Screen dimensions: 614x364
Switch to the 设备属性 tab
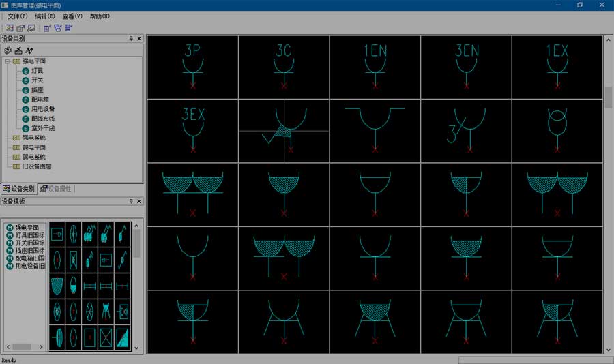tap(56, 189)
